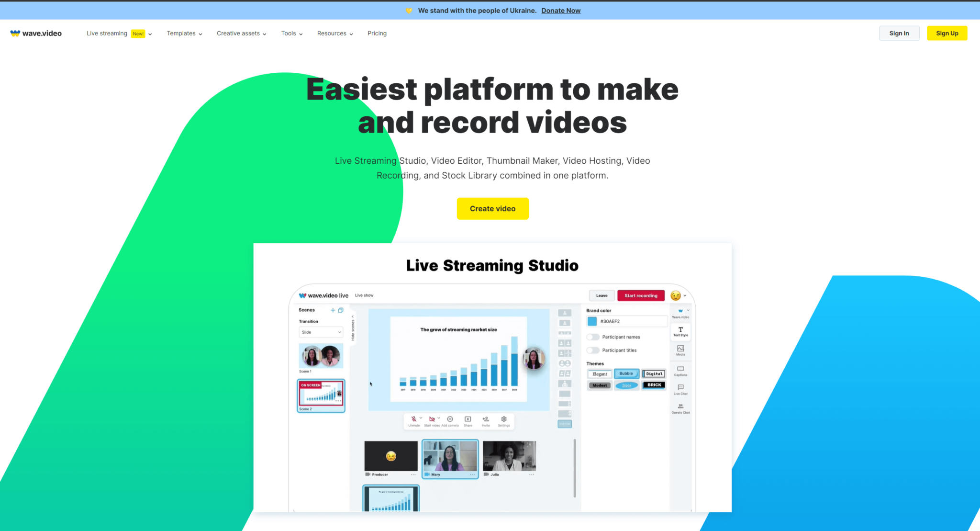
Task: Click the Pricing menu item
Action: [376, 33]
